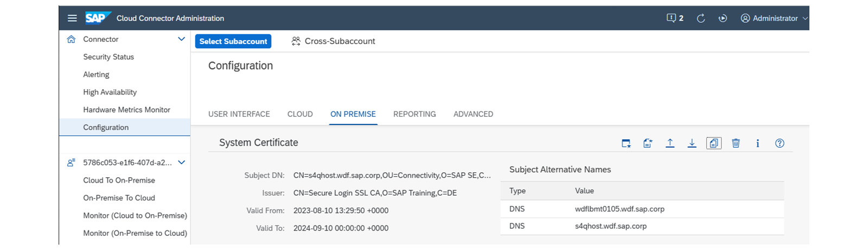Select DNS row s4qhost.wdf.sap.corp
Screen dimensions: 868x250
click(642, 226)
